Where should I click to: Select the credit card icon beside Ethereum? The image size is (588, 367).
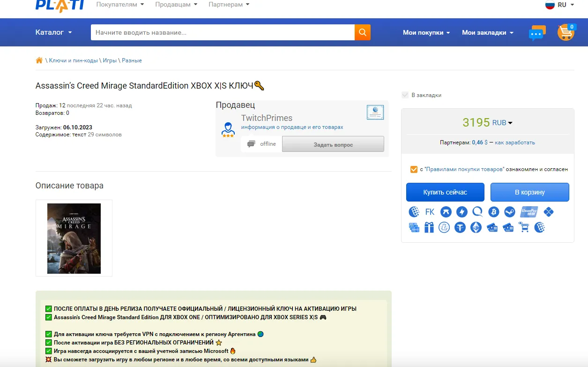(492, 228)
